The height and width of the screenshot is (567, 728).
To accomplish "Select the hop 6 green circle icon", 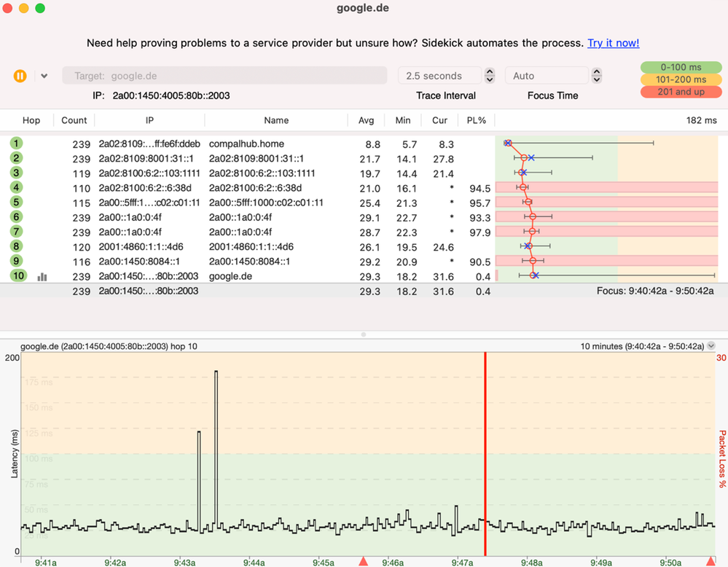I will [16, 217].
